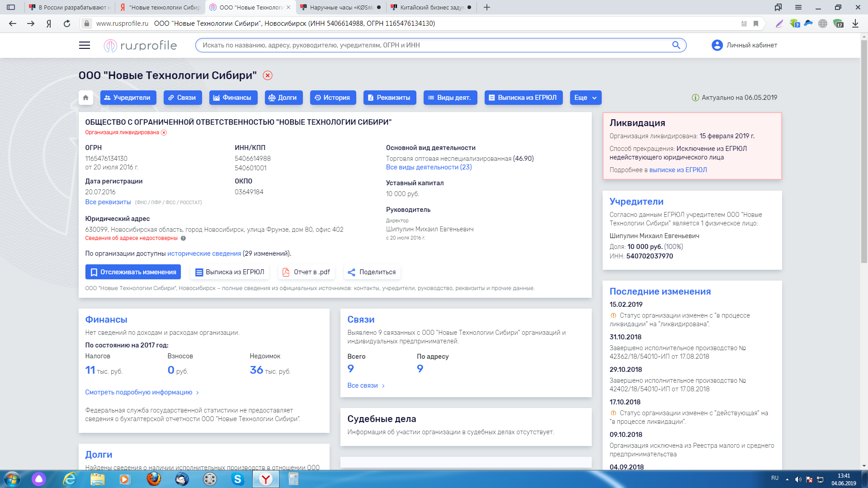868x488 pixels.
Task: Open the rusprofile hamburger menu
Action: (85, 45)
